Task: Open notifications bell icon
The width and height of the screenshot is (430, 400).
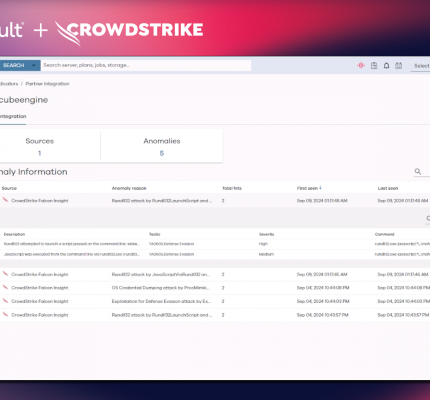Action: tap(386, 66)
